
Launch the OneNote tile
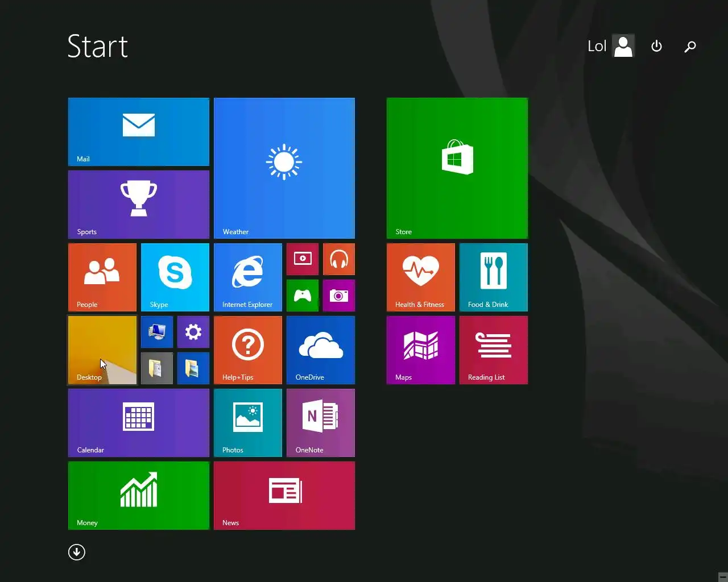coord(321,423)
